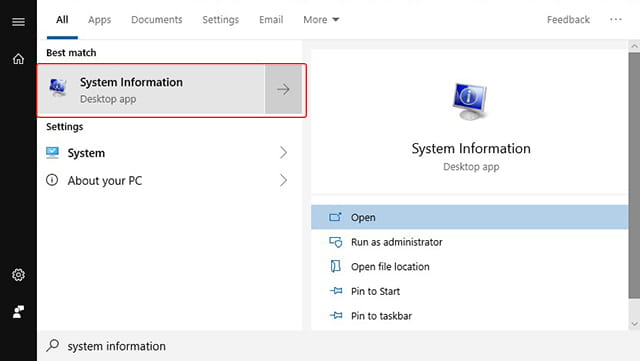Click the Open action icon
Image resolution: width=640 pixels, height=361 pixels.
(335, 217)
